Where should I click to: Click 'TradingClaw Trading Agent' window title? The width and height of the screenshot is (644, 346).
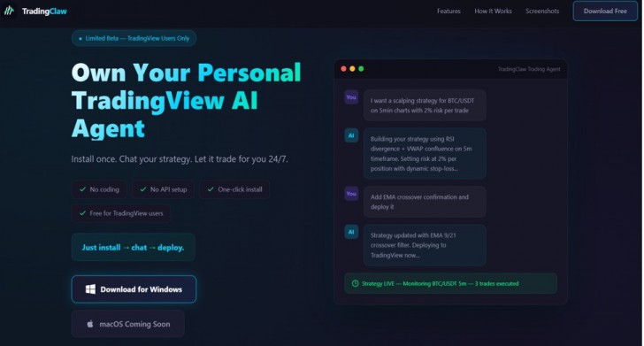[529, 69]
